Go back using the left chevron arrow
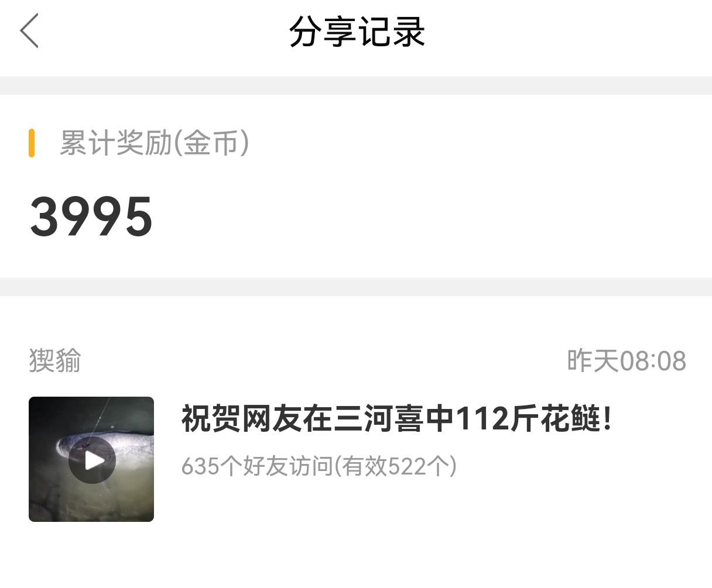The width and height of the screenshot is (712, 588). [x=29, y=31]
